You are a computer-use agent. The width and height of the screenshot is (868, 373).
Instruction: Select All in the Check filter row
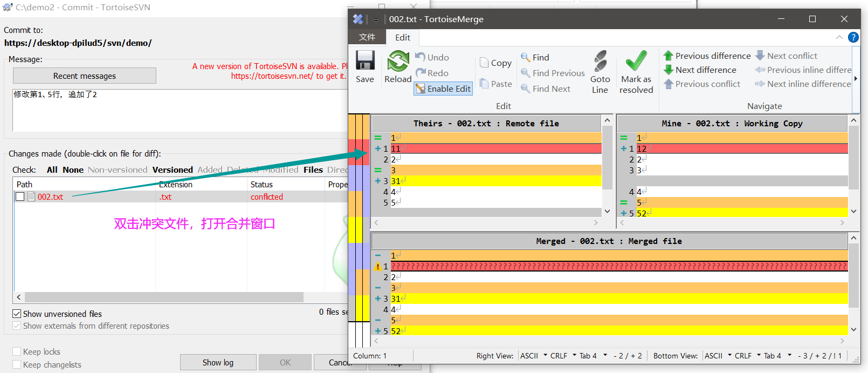tap(52, 169)
